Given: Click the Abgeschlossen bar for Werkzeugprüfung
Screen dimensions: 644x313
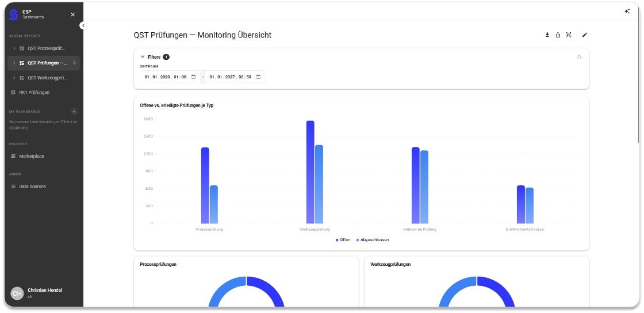Looking at the screenshot, I should [319, 184].
